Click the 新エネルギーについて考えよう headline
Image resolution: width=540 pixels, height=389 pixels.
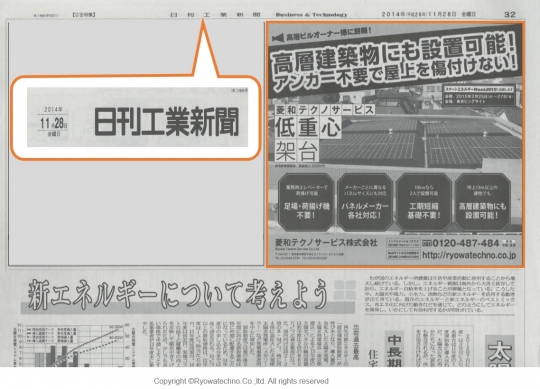[x=178, y=294]
